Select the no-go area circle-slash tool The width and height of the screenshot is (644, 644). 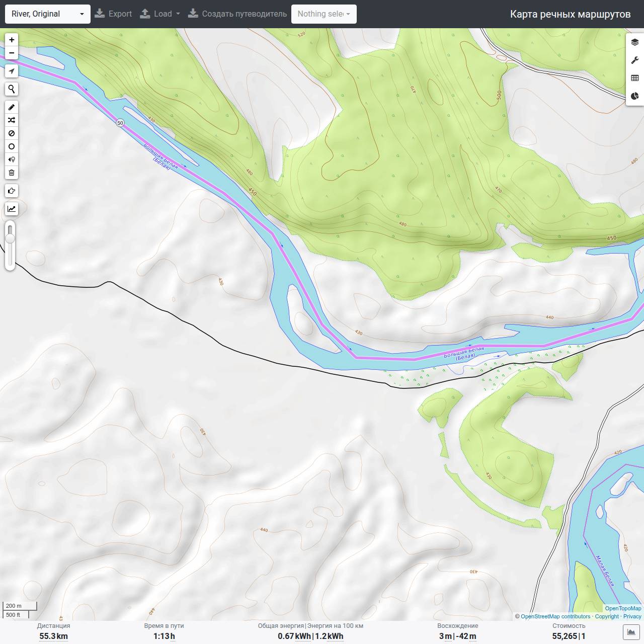tap(12, 133)
